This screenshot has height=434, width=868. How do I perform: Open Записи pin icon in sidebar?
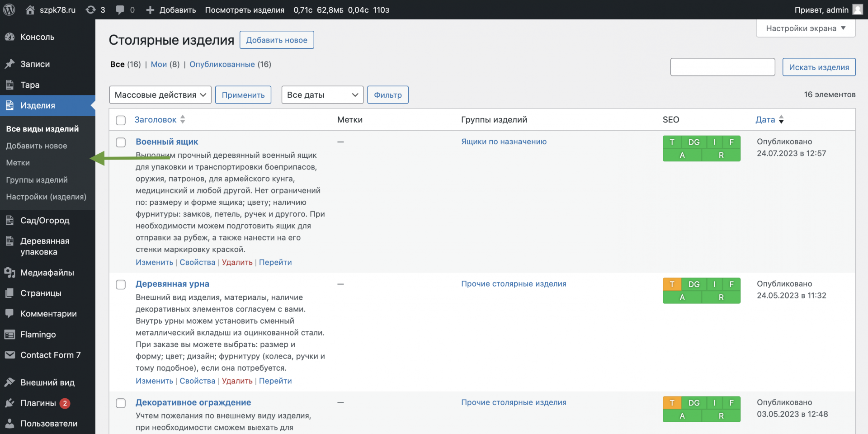pyautogui.click(x=9, y=64)
